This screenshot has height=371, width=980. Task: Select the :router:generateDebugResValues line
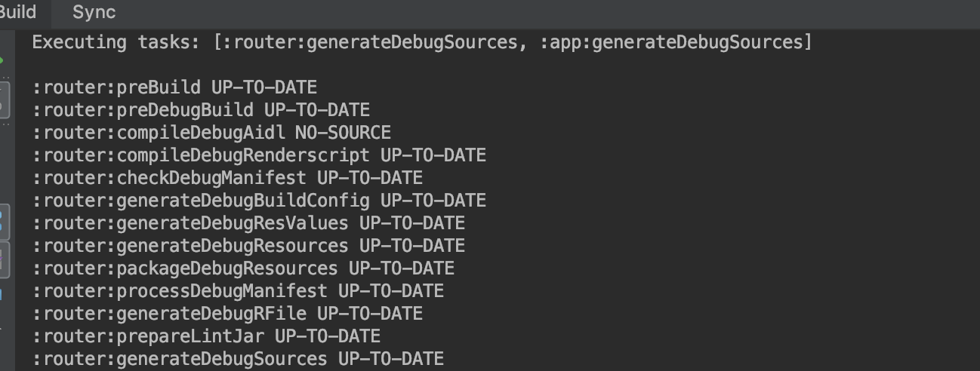point(248,223)
